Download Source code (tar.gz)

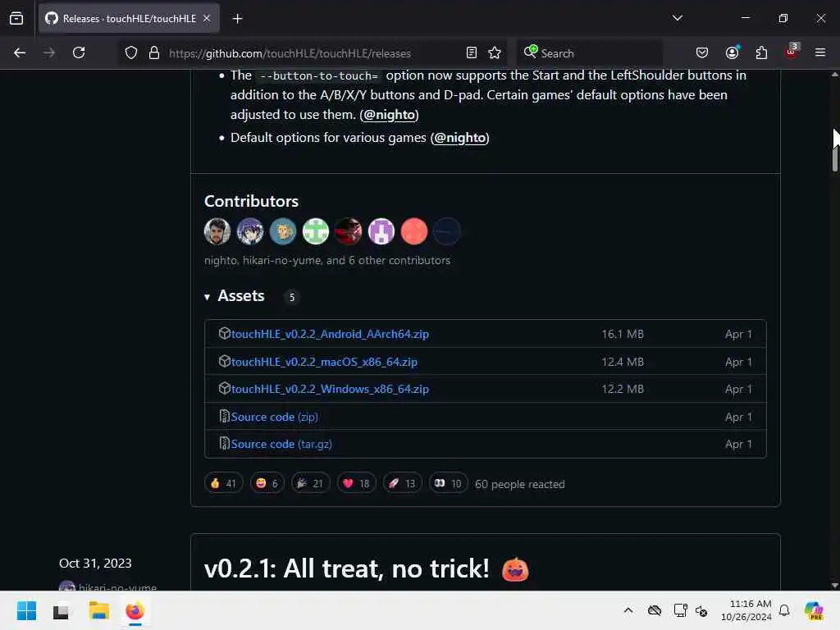pyautogui.click(x=281, y=444)
